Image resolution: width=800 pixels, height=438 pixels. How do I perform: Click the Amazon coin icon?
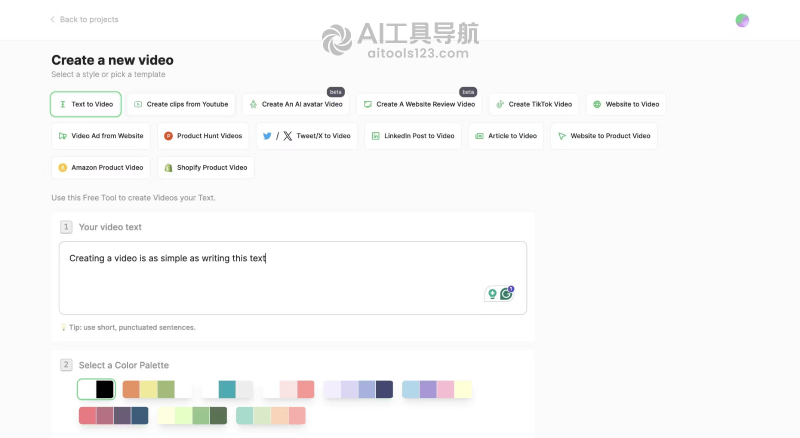click(63, 167)
